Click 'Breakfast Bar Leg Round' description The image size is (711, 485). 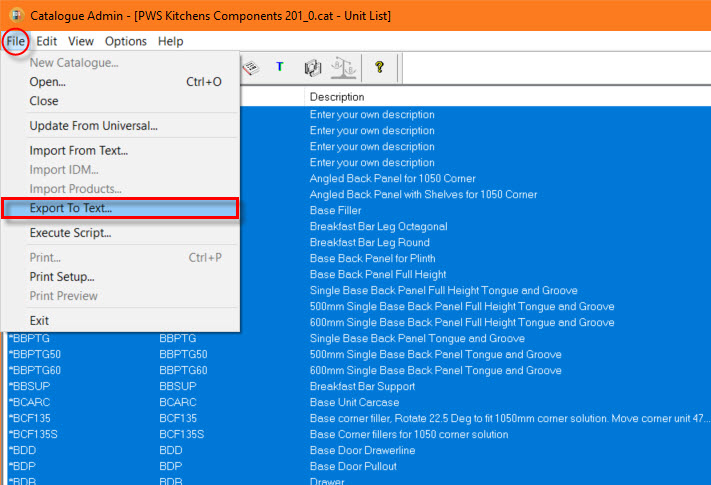[x=370, y=242]
